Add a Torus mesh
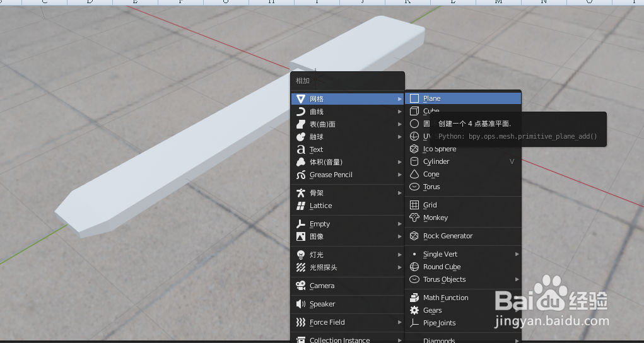Image resolution: width=644 pixels, height=343 pixels. point(463,187)
